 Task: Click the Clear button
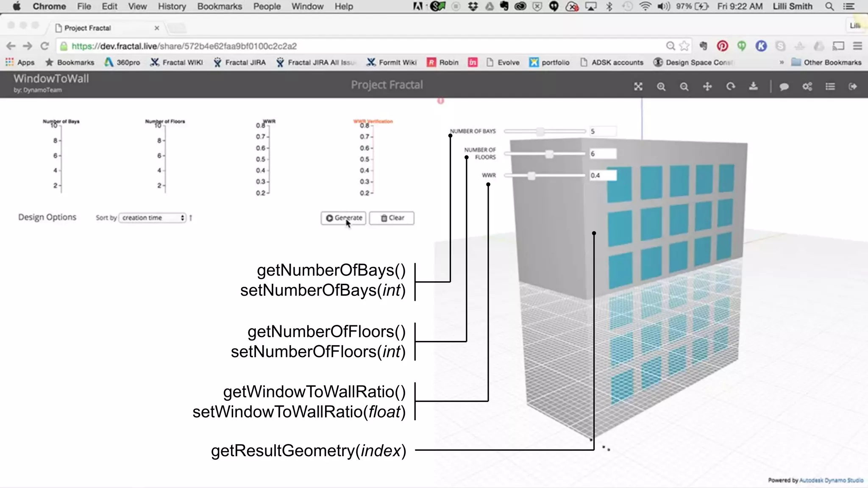pos(392,218)
